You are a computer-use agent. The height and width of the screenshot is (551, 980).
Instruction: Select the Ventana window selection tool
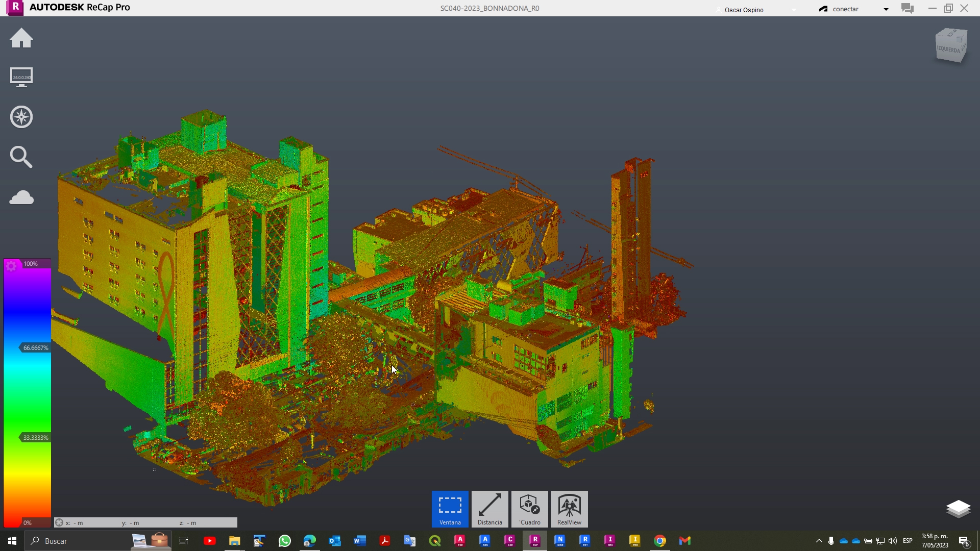[x=450, y=509]
